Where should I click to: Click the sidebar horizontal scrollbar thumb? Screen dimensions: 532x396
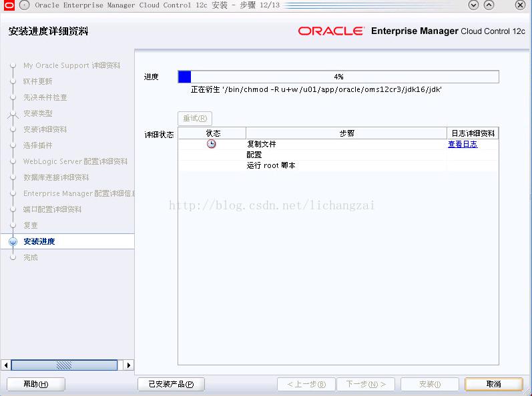(65, 365)
